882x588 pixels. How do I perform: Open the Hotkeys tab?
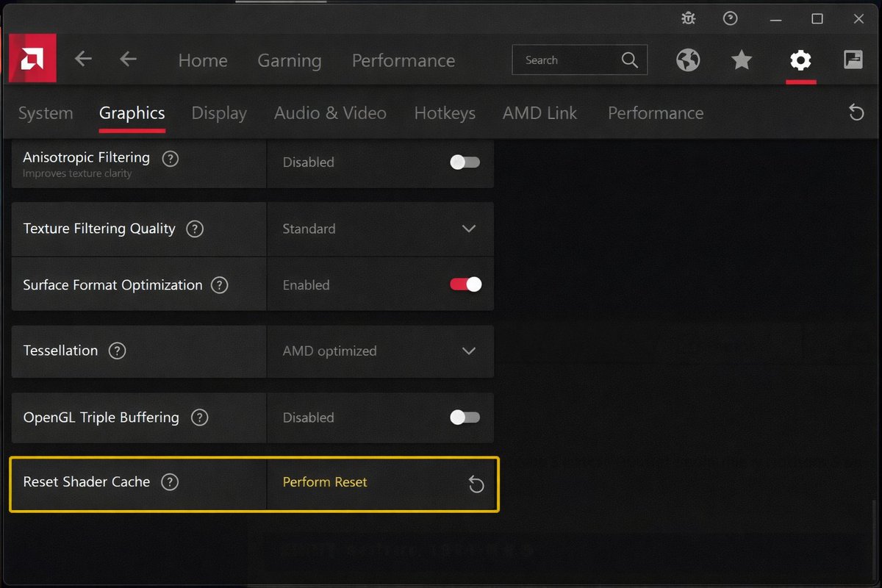pos(445,113)
